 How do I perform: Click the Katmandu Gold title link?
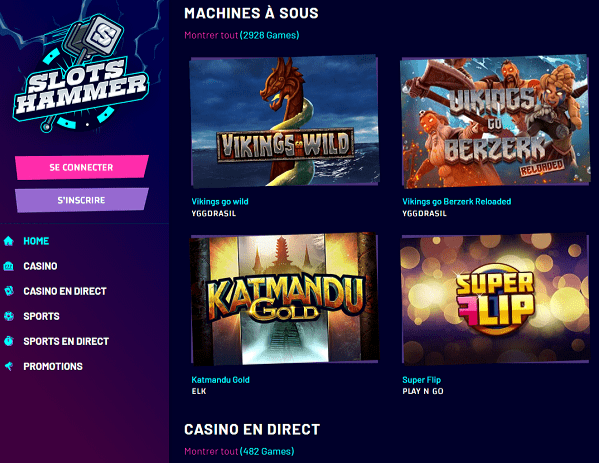pos(220,380)
